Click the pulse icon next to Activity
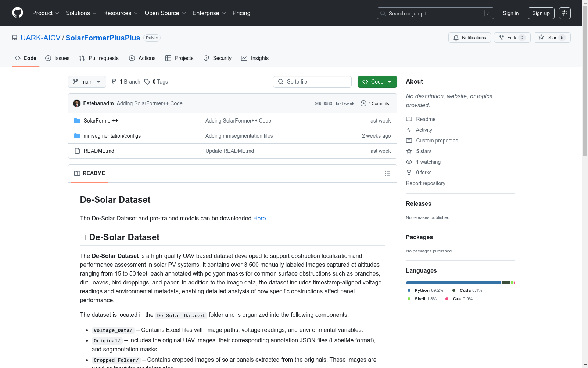 409,130
